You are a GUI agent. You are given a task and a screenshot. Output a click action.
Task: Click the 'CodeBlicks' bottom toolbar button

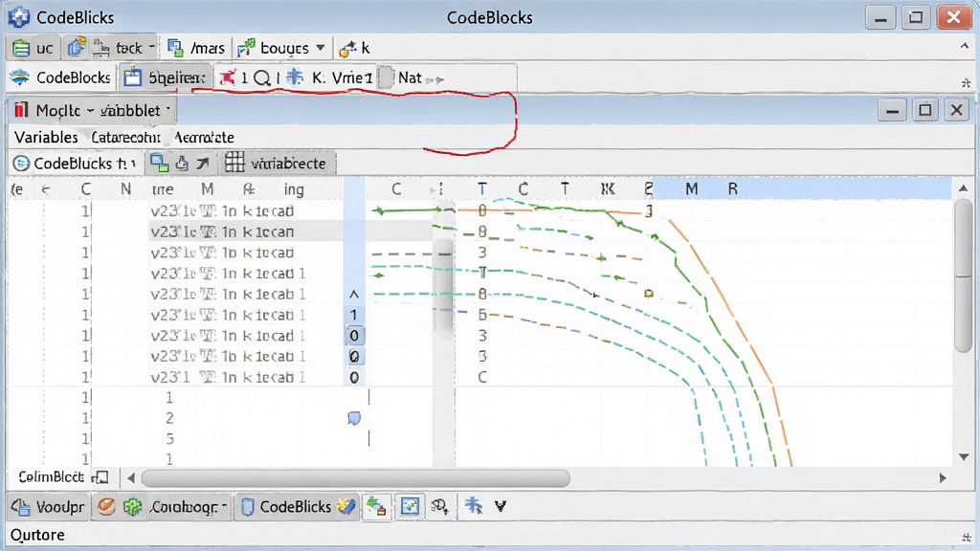pos(286,507)
